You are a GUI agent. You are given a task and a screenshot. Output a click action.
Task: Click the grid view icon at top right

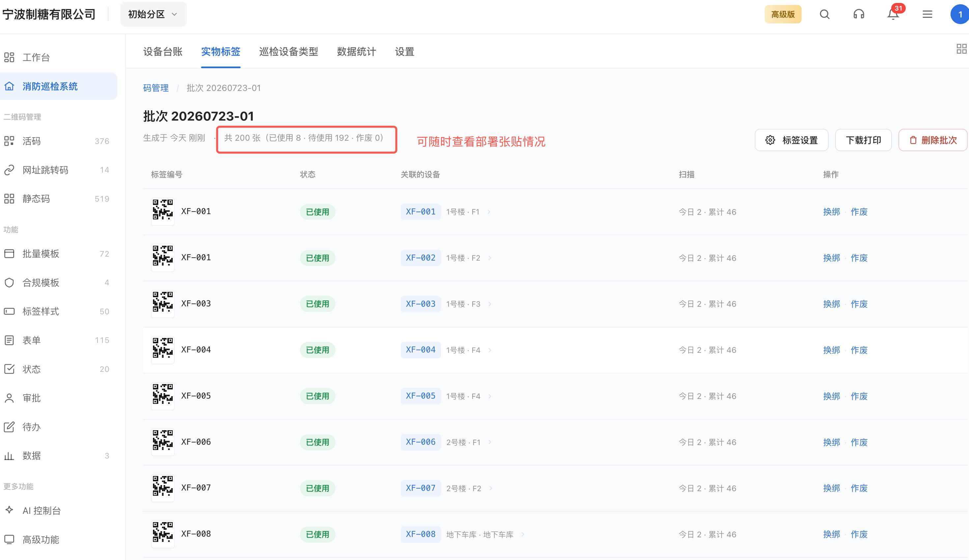(x=961, y=49)
